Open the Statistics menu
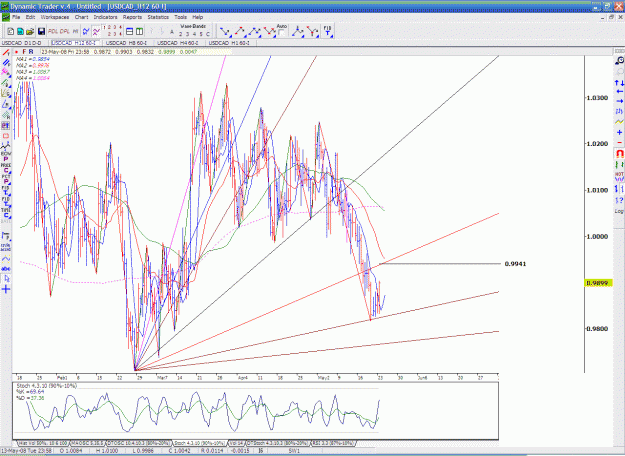 tap(158, 17)
